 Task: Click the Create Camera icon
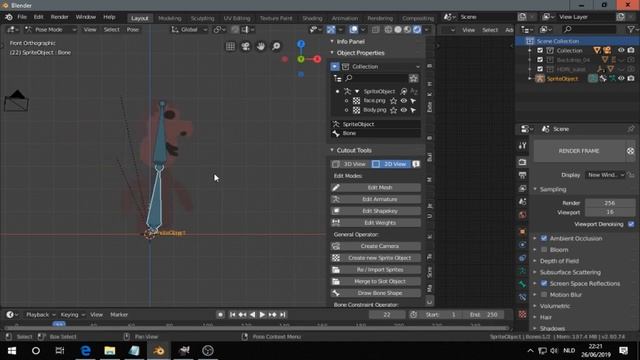tap(336, 246)
